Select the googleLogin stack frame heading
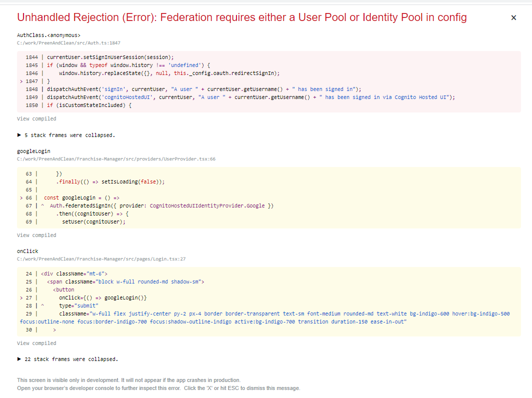This screenshot has height=398, width=532. (x=33, y=151)
